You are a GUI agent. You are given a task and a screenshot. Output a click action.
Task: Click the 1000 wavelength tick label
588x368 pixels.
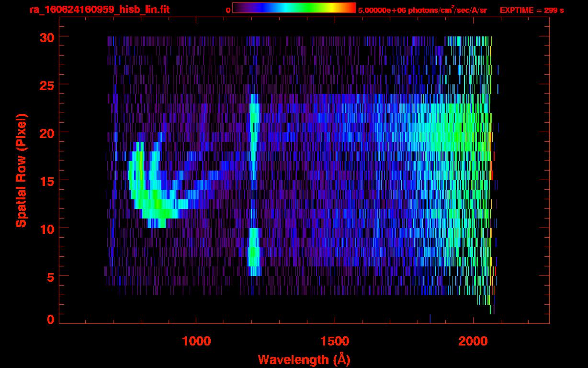[x=196, y=341]
